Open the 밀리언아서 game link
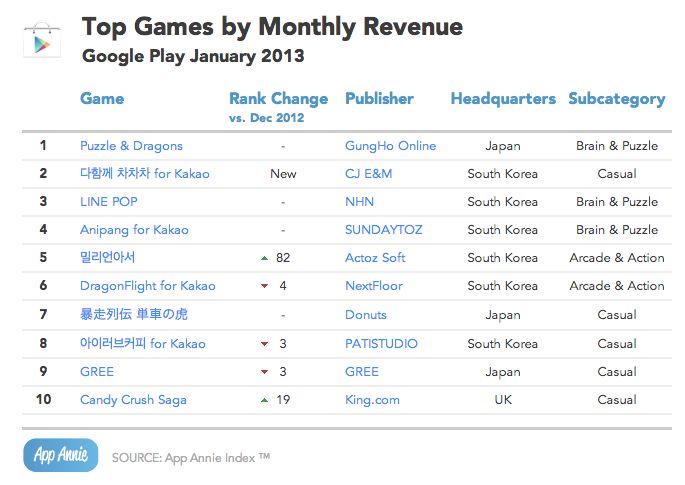Image resolution: width=685 pixels, height=485 pixels. point(107,257)
